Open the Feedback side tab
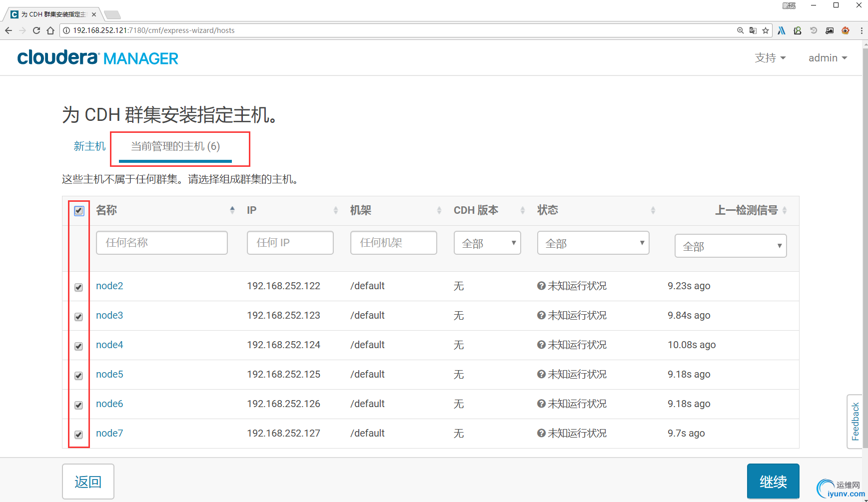868x502 pixels. tap(855, 422)
